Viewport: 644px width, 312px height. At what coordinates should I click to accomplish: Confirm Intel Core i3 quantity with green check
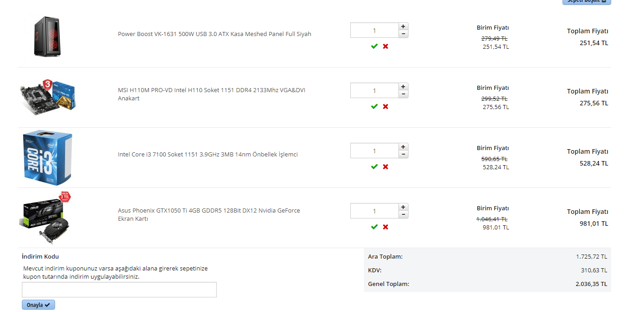coord(374,167)
